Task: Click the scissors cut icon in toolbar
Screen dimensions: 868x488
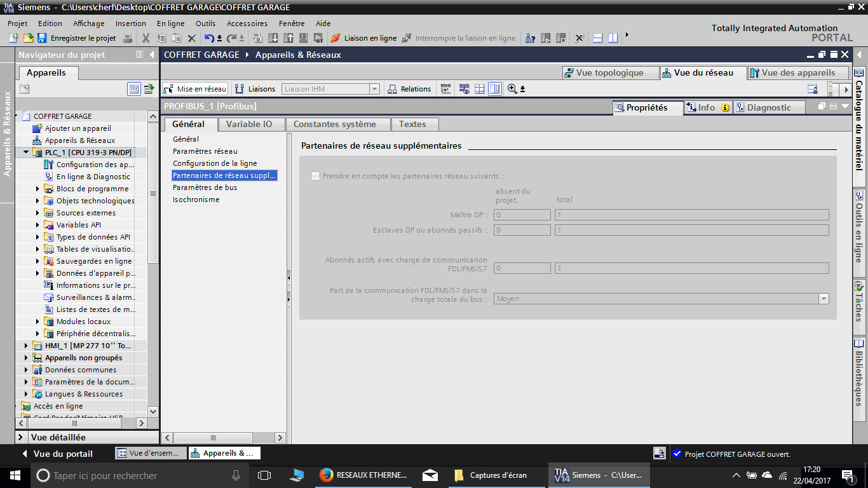Action: click(x=146, y=38)
